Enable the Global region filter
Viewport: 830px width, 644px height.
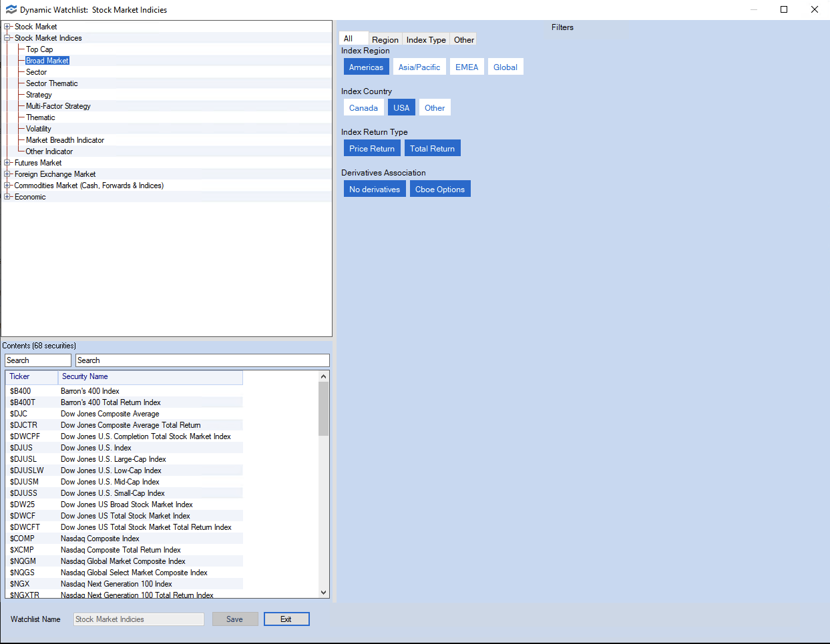pos(505,66)
